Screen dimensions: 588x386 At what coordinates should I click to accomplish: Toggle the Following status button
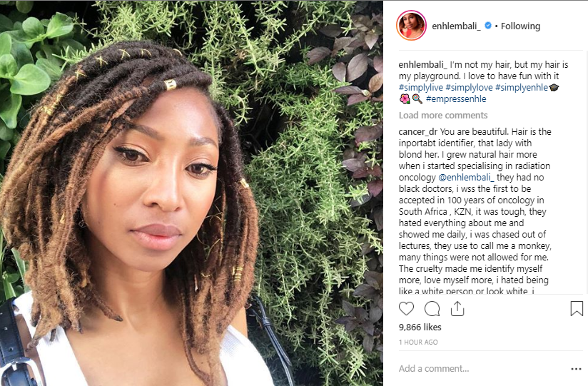pyautogui.click(x=520, y=26)
